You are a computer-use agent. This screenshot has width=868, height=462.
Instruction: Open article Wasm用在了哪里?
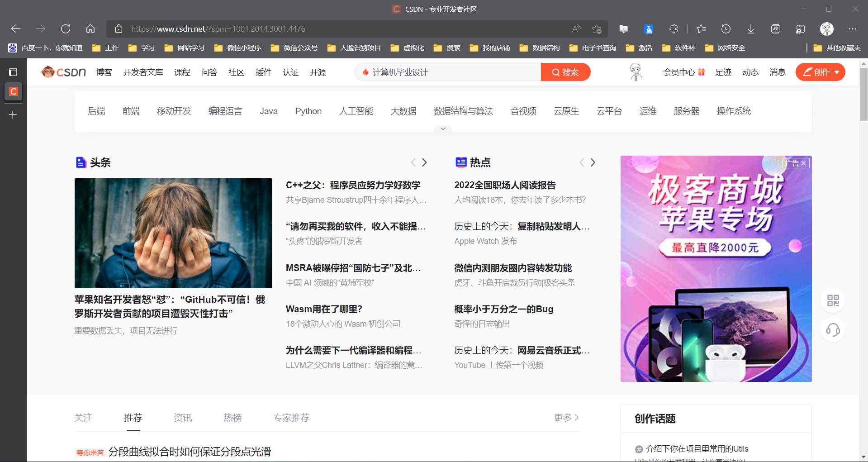click(324, 309)
